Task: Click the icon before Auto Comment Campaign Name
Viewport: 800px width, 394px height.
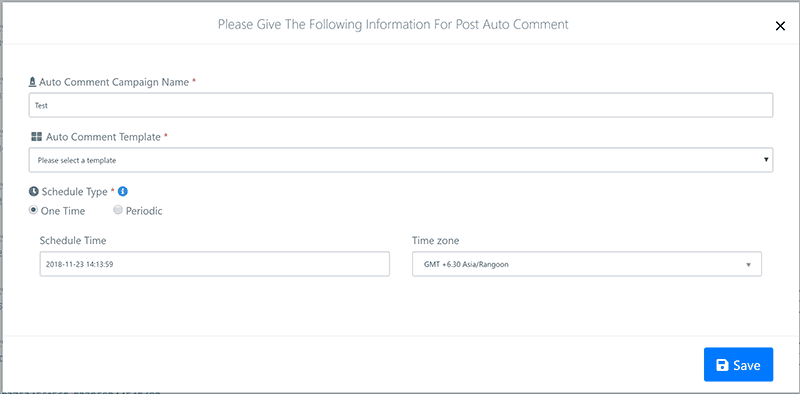Action: 33,82
